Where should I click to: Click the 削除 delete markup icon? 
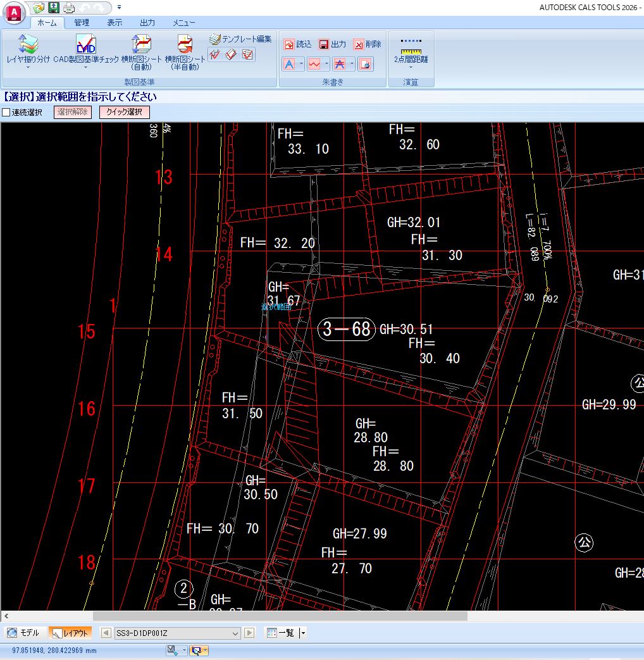point(359,44)
